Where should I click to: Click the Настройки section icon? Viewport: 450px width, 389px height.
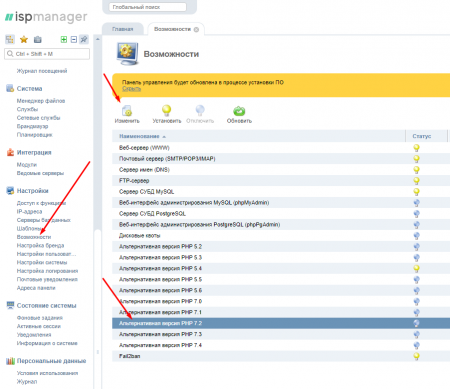tap(10, 191)
